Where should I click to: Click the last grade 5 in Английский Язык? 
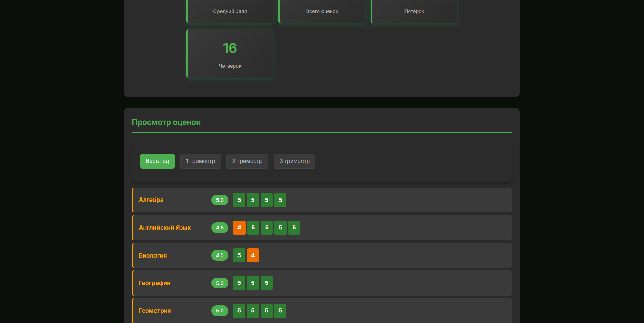[294, 228]
